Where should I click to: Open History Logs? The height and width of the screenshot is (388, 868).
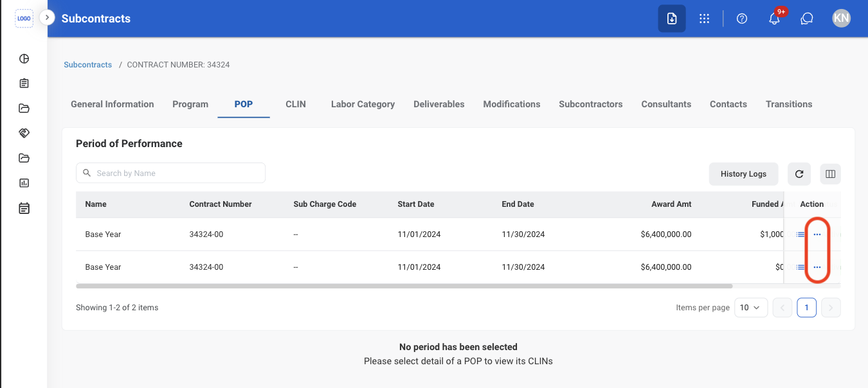tap(743, 173)
